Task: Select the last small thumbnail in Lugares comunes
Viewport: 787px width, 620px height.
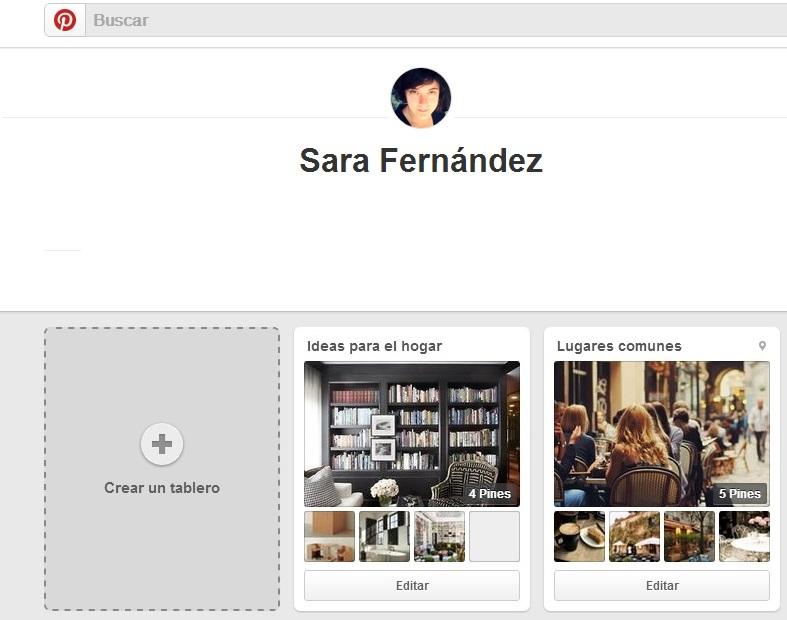Action: point(744,536)
